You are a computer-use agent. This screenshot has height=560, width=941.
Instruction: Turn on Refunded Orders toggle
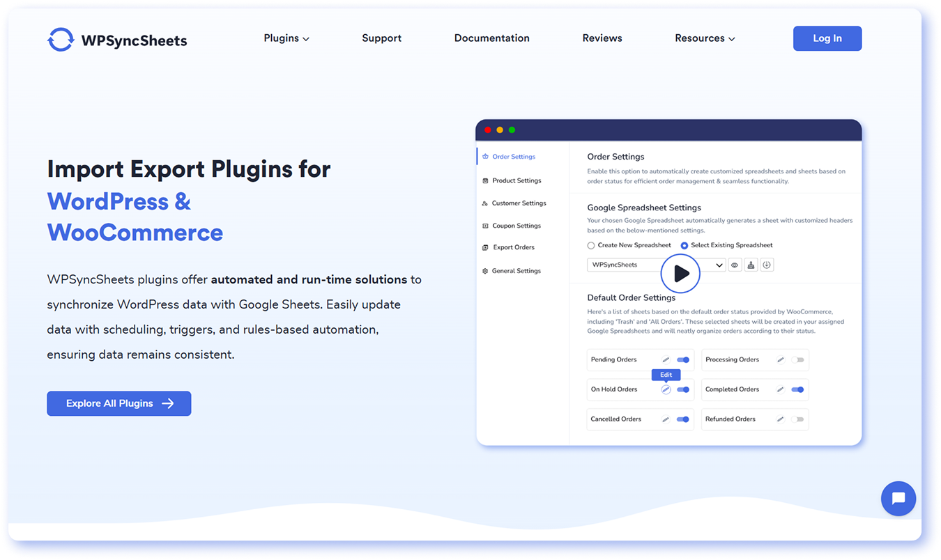click(797, 419)
